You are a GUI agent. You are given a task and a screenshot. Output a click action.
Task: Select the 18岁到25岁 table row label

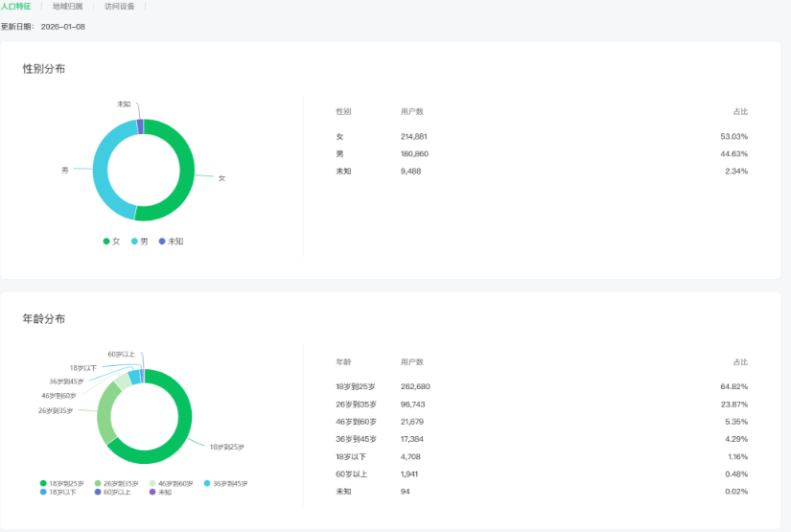[356, 386]
